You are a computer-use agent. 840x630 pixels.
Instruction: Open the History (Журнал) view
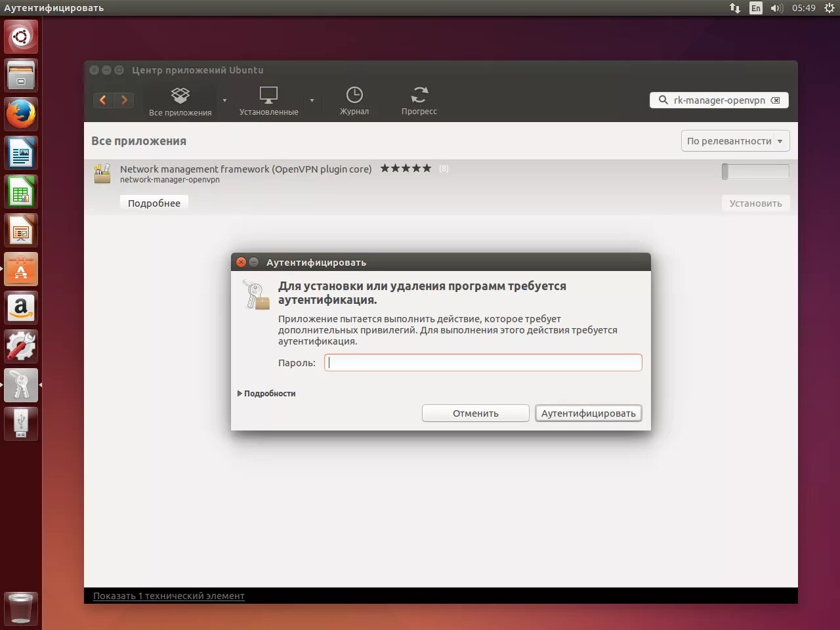click(354, 101)
